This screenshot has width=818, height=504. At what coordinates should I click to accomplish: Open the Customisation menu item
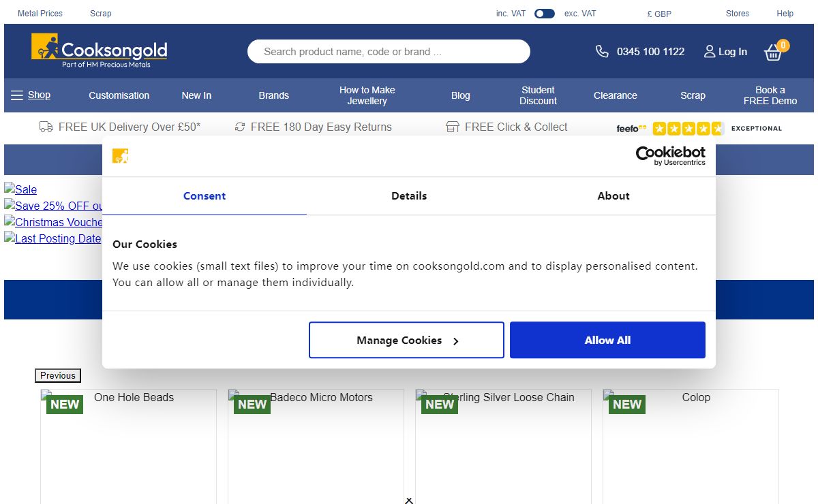pyautogui.click(x=119, y=95)
